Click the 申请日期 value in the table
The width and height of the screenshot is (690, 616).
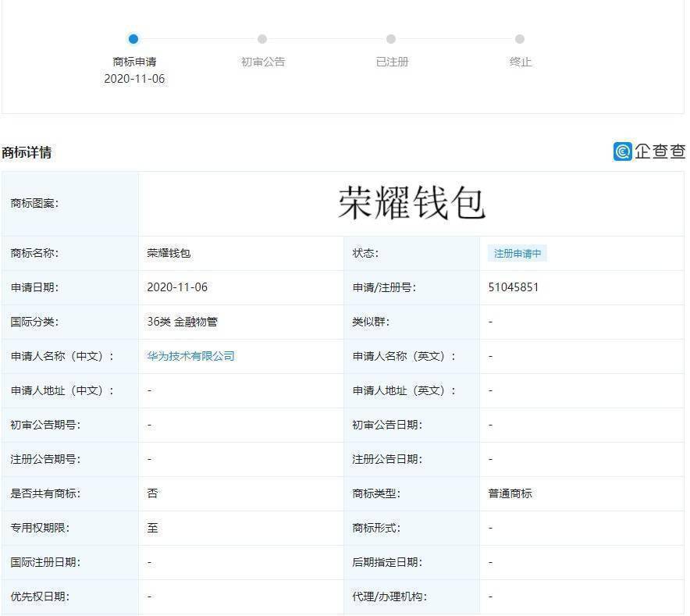[177, 287]
